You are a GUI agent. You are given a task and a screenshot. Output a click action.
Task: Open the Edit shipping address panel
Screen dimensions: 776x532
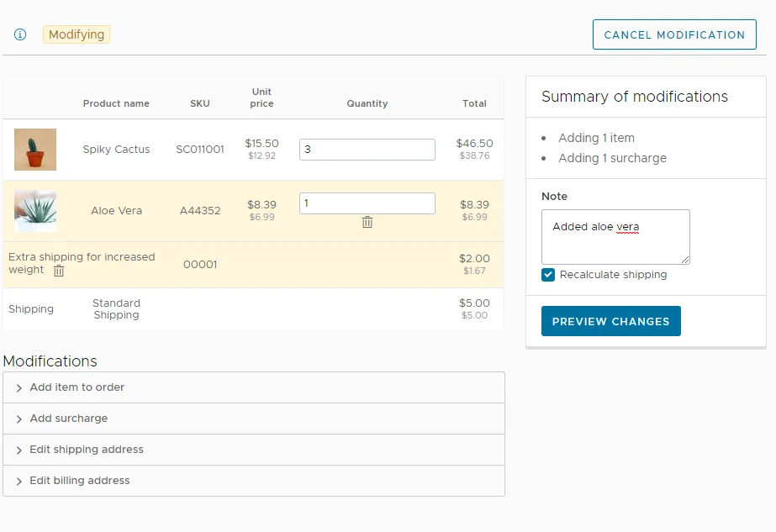point(87,450)
